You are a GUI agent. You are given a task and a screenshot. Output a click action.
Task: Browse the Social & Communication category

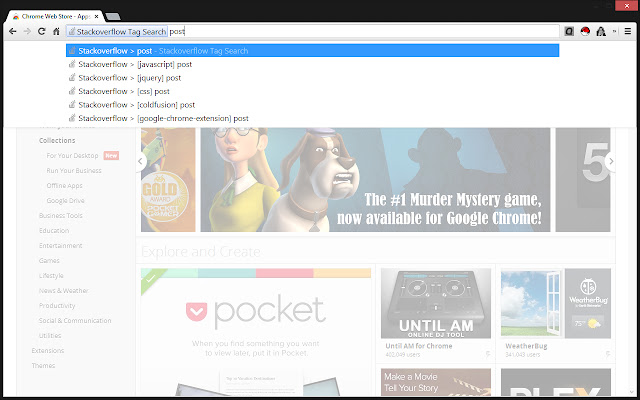click(x=75, y=320)
